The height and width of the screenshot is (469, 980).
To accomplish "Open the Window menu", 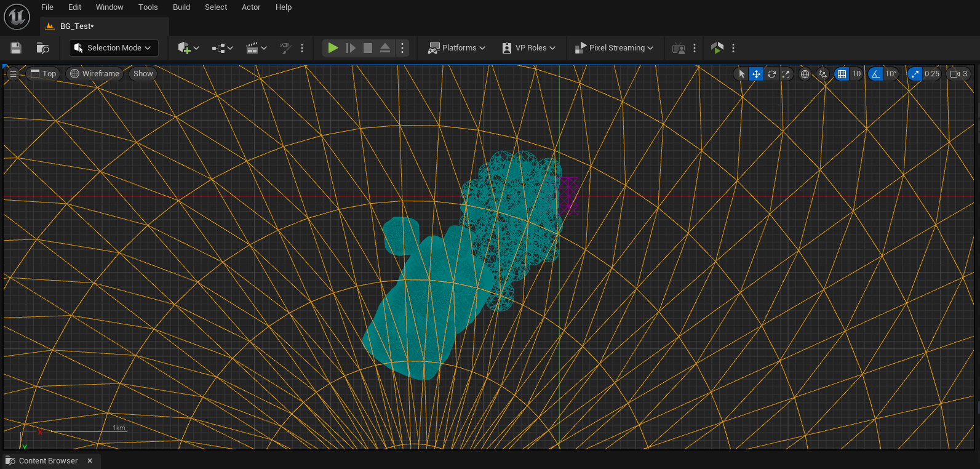I will [x=110, y=7].
